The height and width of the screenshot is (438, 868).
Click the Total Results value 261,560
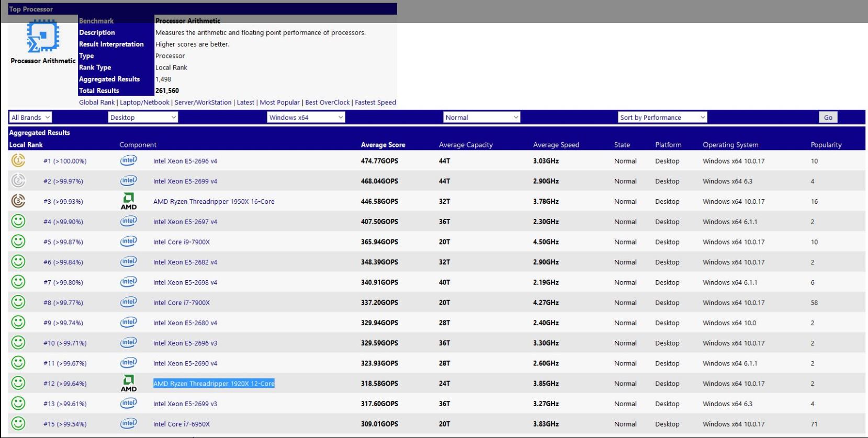[167, 90]
